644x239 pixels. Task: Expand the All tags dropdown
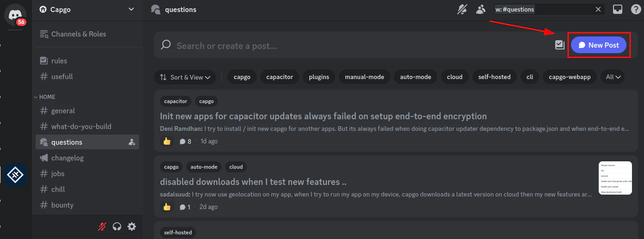coord(613,77)
